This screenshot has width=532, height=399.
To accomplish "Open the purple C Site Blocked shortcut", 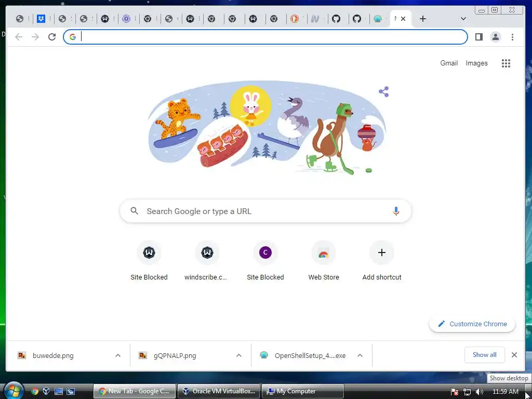I will pyautogui.click(x=265, y=261).
